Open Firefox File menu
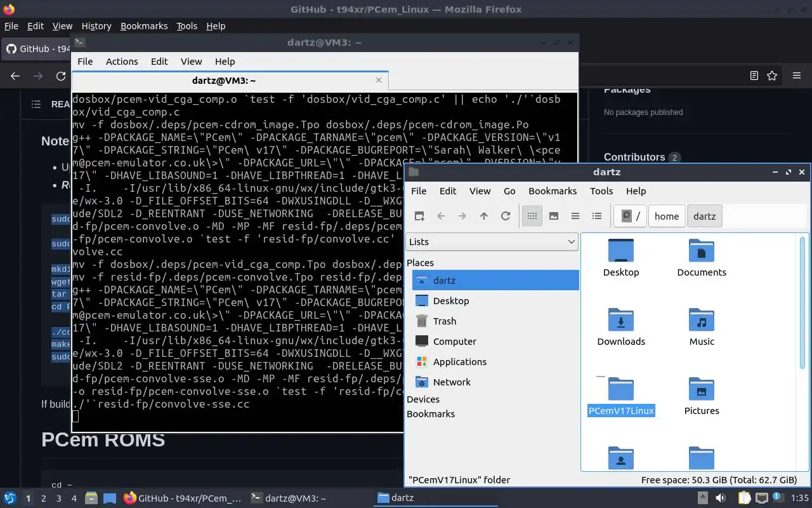 [11, 26]
